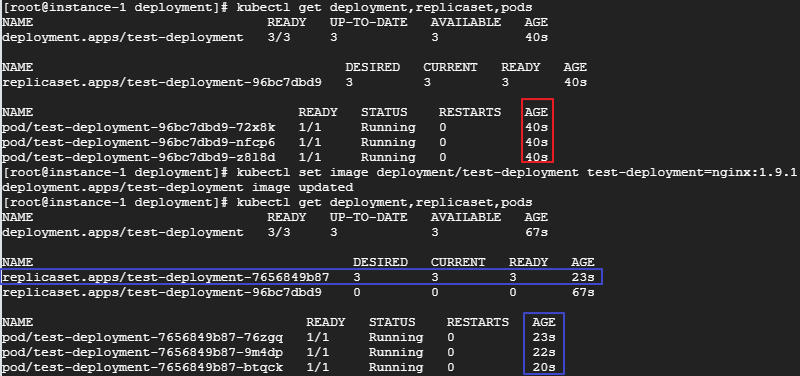Click STATUS header above pod 72x8k's row
The image size is (800, 376).
pyautogui.click(x=384, y=112)
